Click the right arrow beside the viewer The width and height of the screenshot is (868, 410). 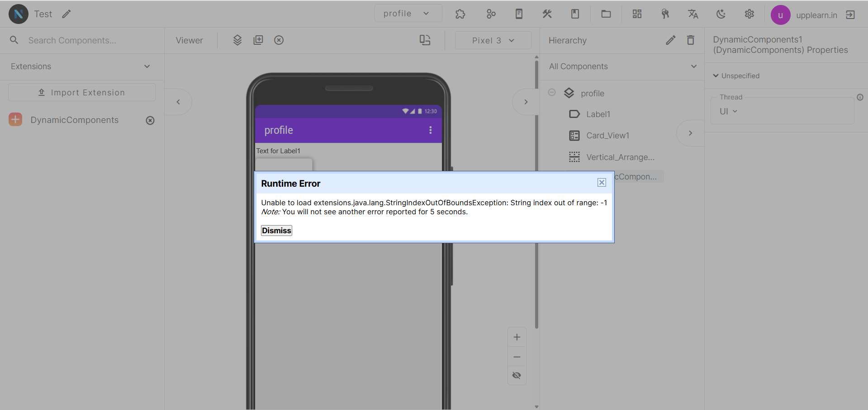tap(526, 102)
